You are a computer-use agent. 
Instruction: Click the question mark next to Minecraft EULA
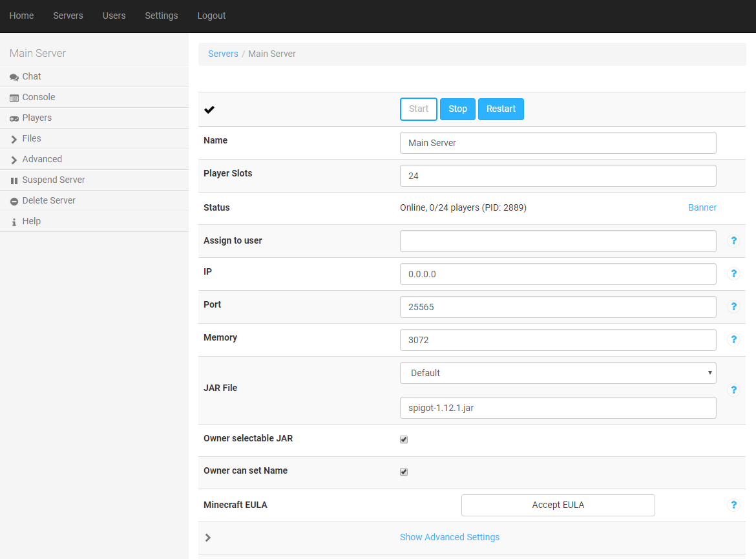(733, 505)
